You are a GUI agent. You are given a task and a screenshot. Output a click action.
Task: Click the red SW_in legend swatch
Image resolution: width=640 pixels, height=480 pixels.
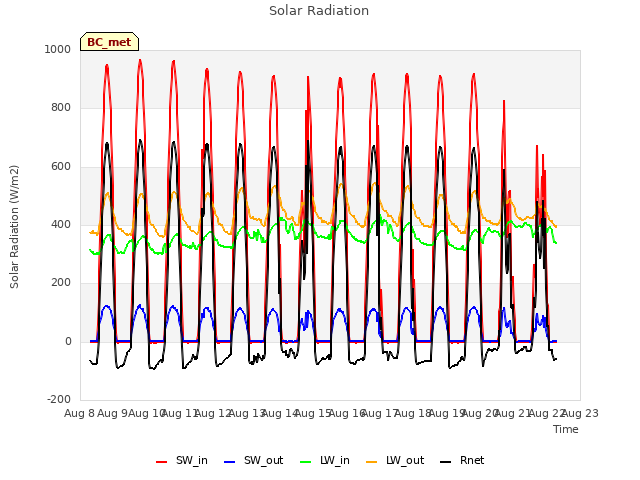coord(162,462)
